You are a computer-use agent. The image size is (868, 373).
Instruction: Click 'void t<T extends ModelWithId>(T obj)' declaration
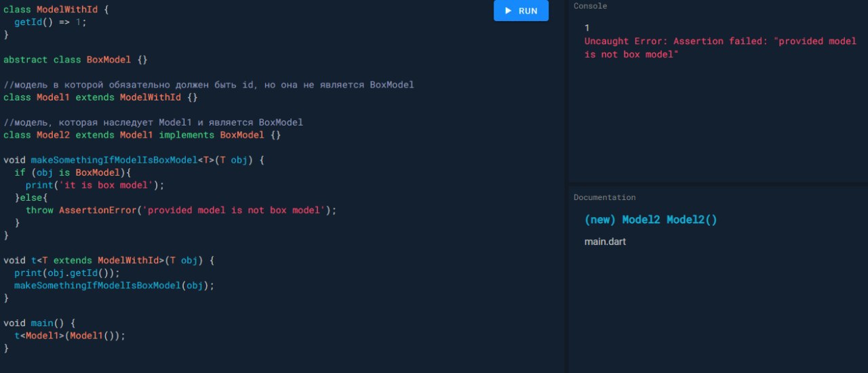[x=108, y=260]
